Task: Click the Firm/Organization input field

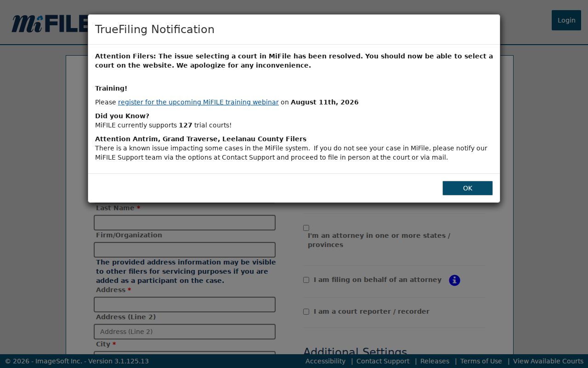Action: coord(185,250)
